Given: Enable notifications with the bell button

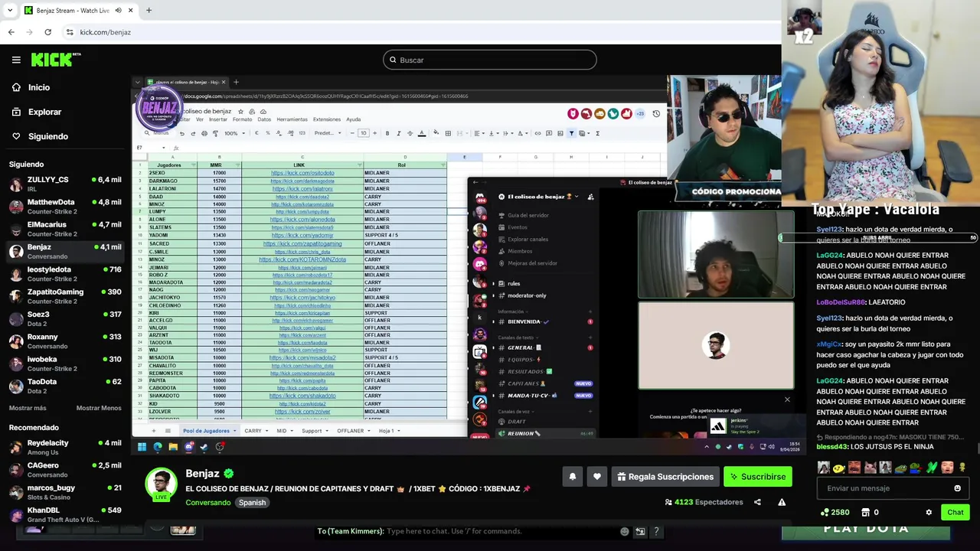Looking at the screenshot, I should [x=572, y=477].
